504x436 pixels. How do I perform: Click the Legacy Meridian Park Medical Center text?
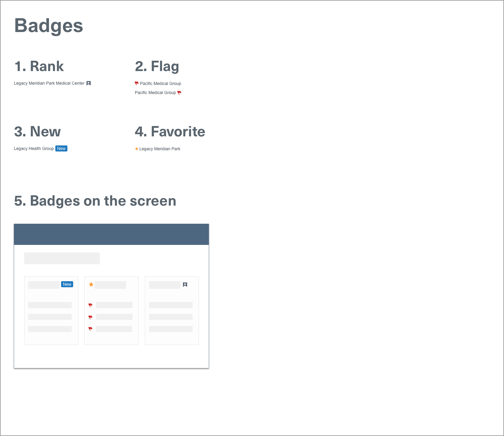[x=49, y=83]
